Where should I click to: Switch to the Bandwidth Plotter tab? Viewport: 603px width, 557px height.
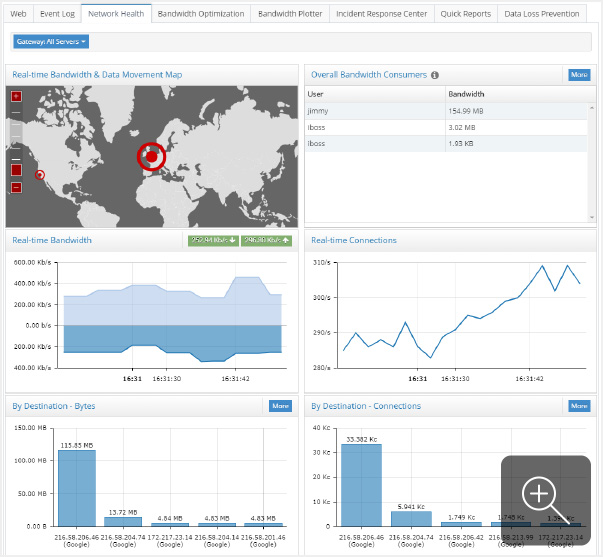pos(290,14)
